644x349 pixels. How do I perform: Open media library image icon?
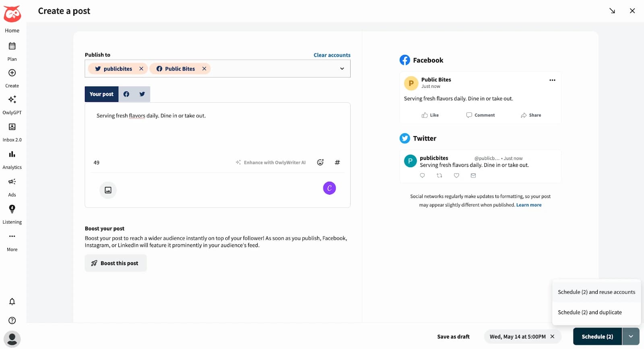(x=108, y=190)
